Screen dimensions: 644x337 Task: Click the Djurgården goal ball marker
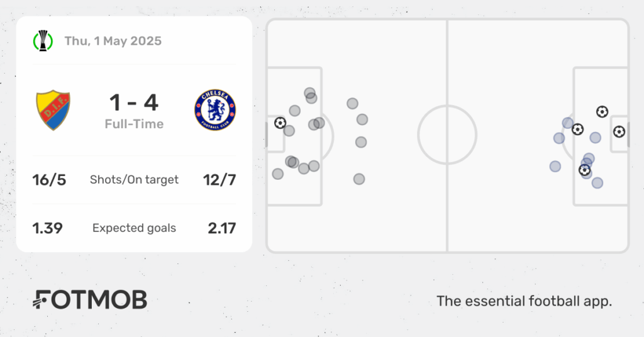(x=280, y=123)
